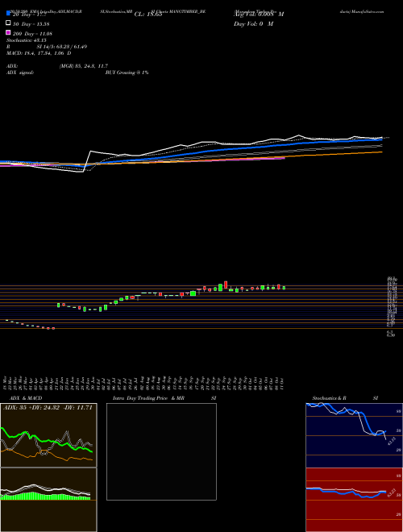This screenshot has height=532, width=403.
Task: Click the 'ADX signal:' label
Action: 20,73
